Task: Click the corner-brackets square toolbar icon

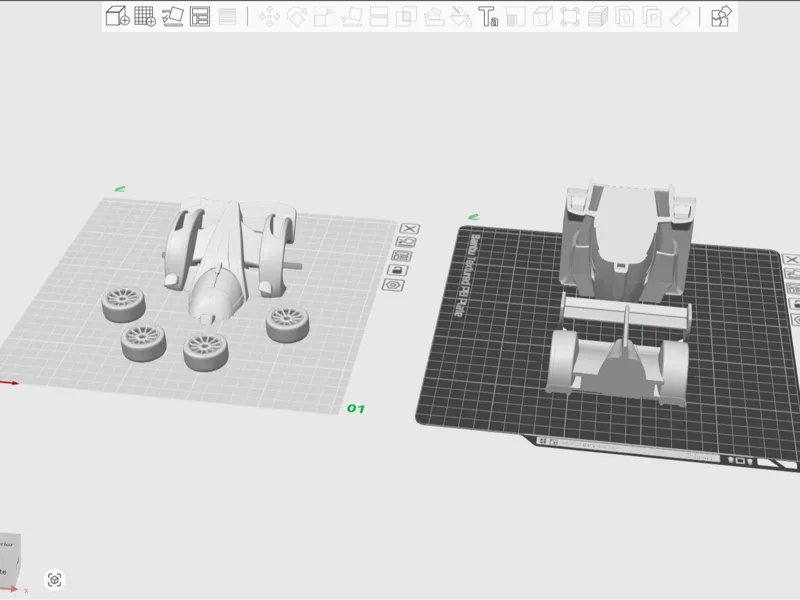Action: pyautogui.click(x=570, y=17)
